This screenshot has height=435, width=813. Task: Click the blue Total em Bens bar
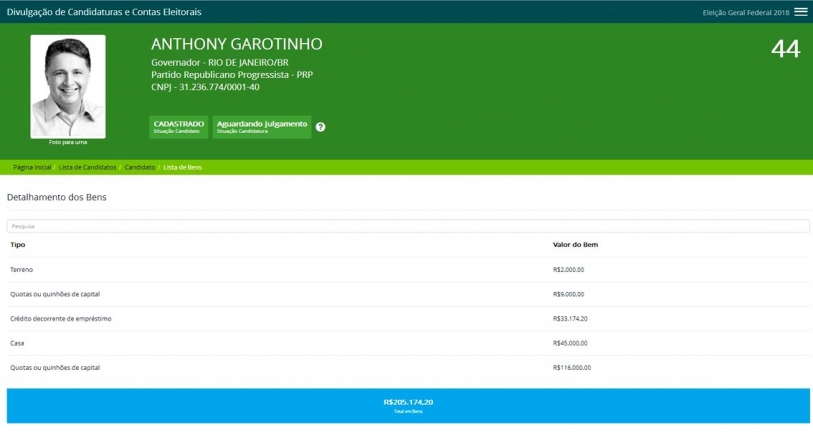[407, 405]
